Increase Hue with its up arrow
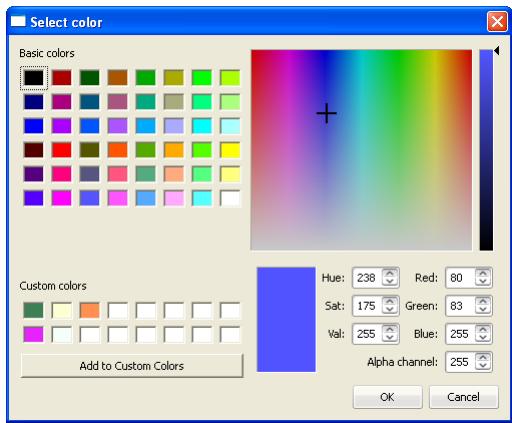The width and height of the screenshot is (512, 423). pyautogui.click(x=390, y=273)
